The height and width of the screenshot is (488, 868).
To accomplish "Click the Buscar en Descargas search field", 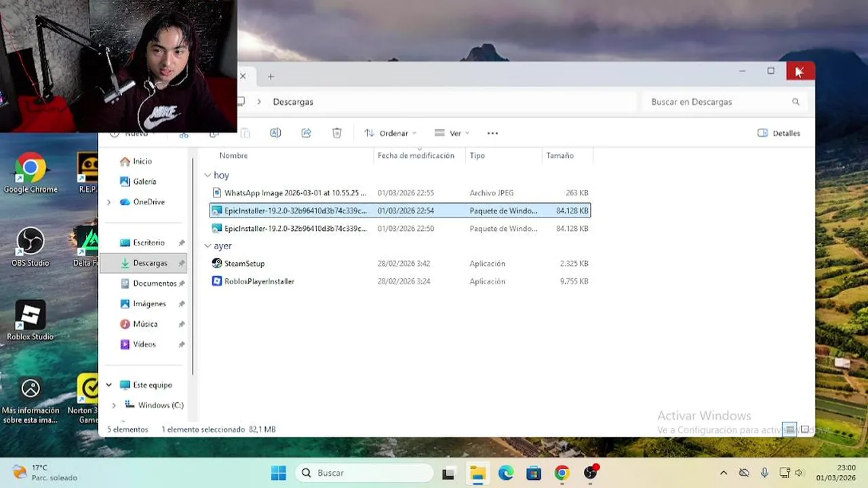I will pyautogui.click(x=724, y=102).
